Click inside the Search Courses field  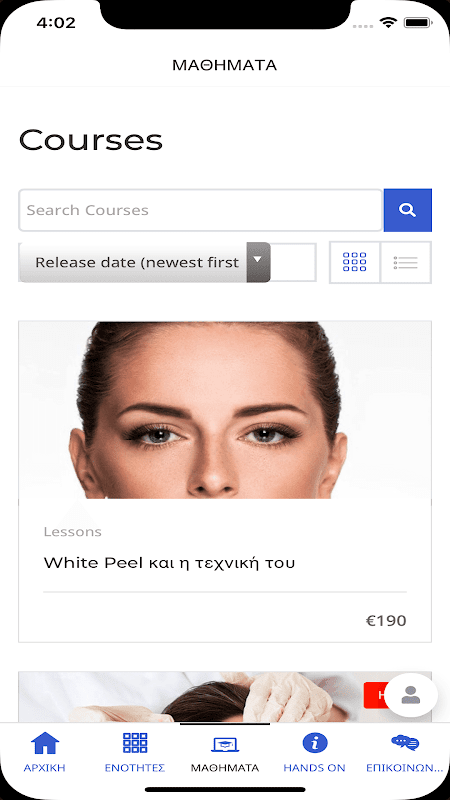click(201, 210)
